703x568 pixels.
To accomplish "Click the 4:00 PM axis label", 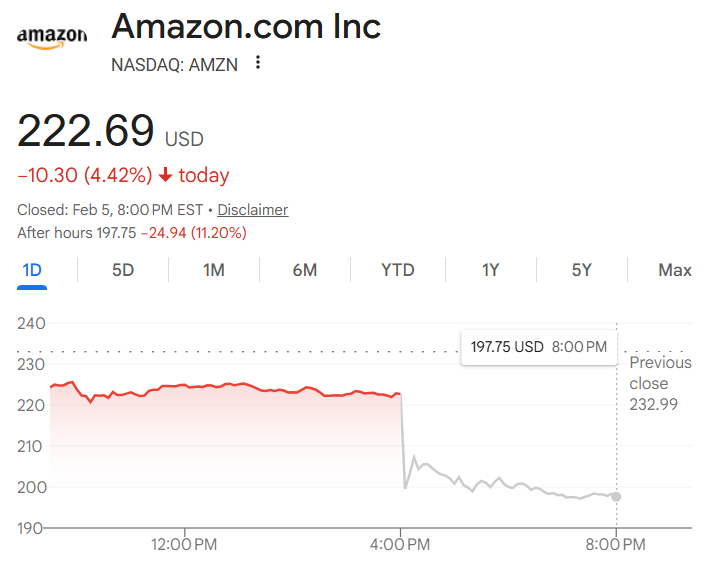I will pyautogui.click(x=401, y=545).
